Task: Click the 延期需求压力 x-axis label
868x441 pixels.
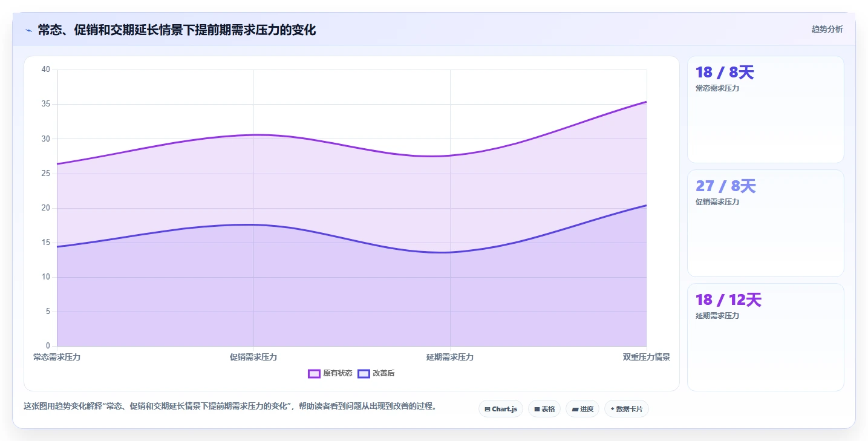Action: pyautogui.click(x=450, y=357)
